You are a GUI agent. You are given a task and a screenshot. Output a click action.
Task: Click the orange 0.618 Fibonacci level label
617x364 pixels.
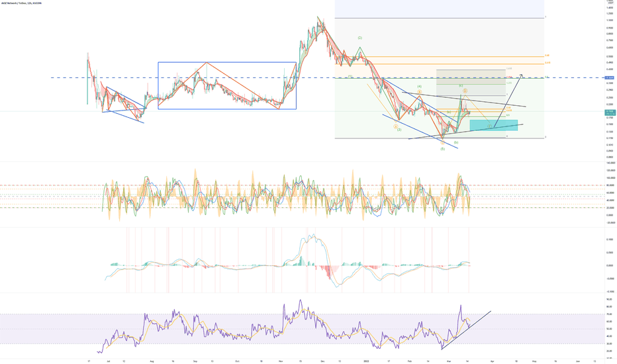(x=547, y=63)
